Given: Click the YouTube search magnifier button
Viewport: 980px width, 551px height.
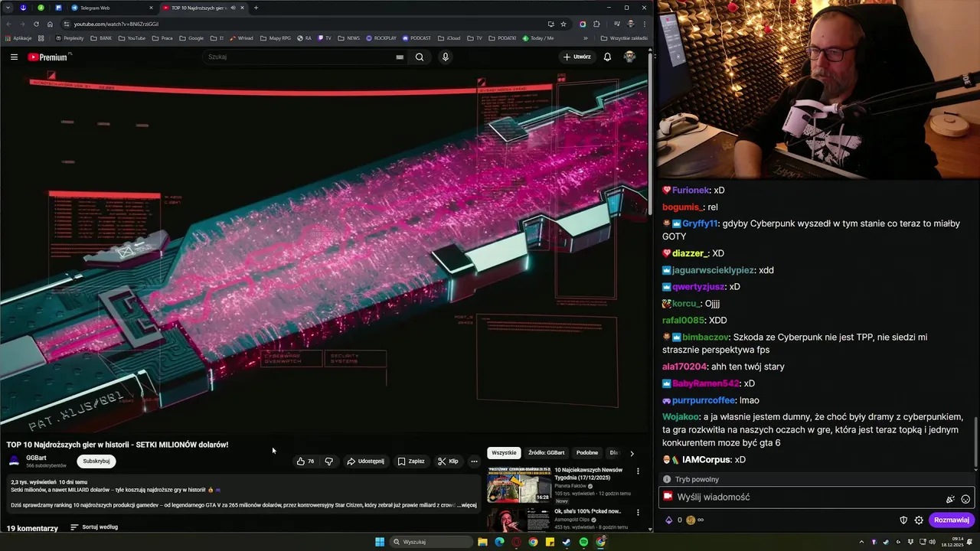Looking at the screenshot, I should pyautogui.click(x=420, y=57).
